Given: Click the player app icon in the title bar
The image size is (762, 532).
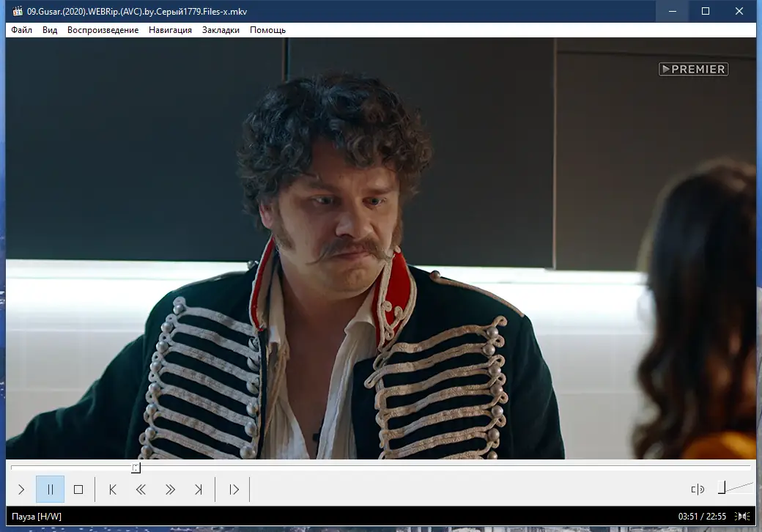Looking at the screenshot, I should point(18,11).
